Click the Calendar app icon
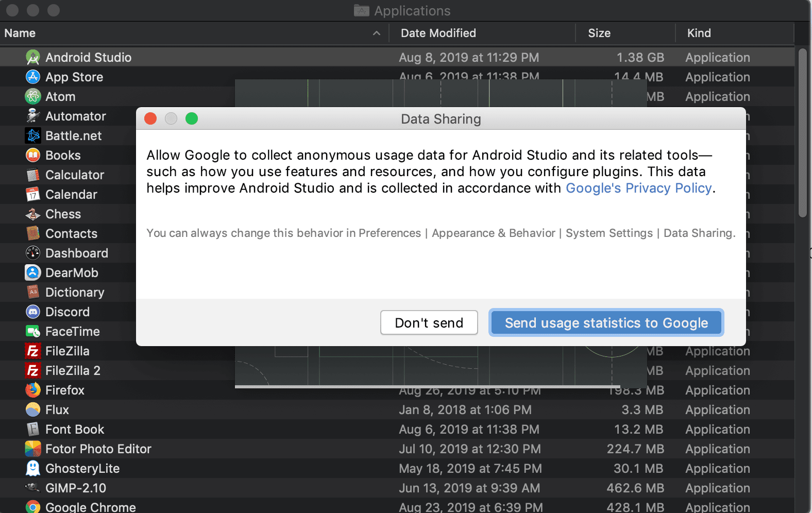This screenshot has height=513, width=812. pos(33,194)
